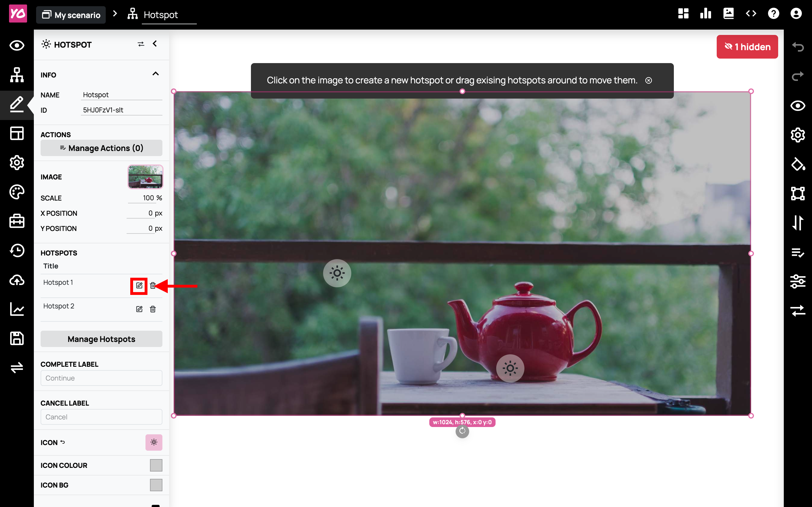Click the save floppy disk icon
812x507 pixels.
(x=17, y=338)
